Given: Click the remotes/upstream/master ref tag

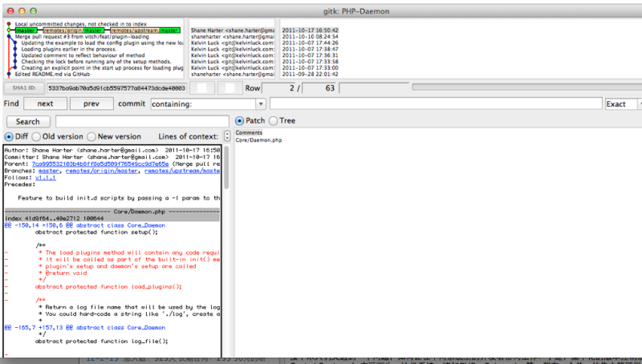Looking at the screenshot, I should (144, 30).
